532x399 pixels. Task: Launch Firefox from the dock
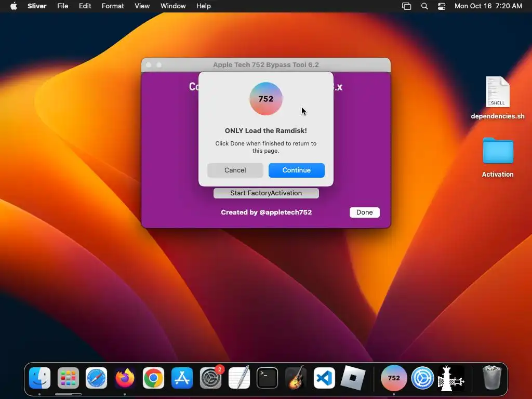[125, 378]
